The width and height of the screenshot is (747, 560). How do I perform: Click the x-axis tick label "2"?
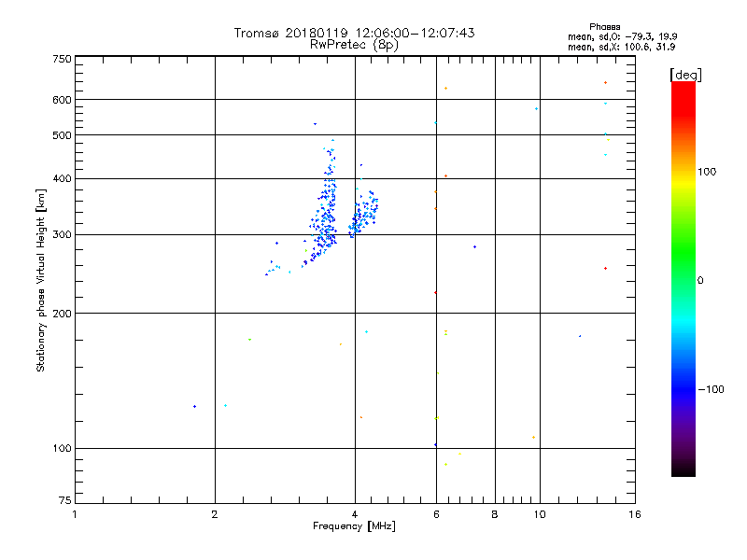pyautogui.click(x=215, y=514)
